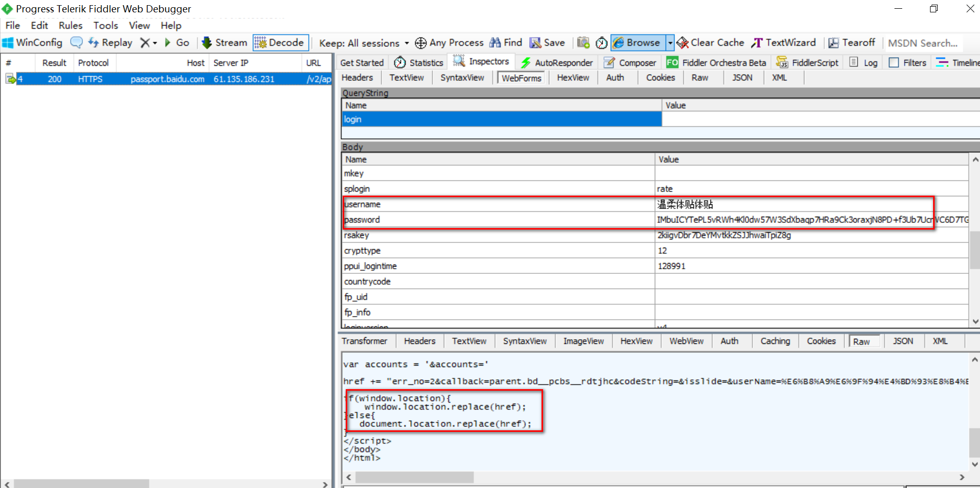
Task: Click the session list horizontal scrollbar thumb
Action: pyautogui.click(x=81, y=484)
